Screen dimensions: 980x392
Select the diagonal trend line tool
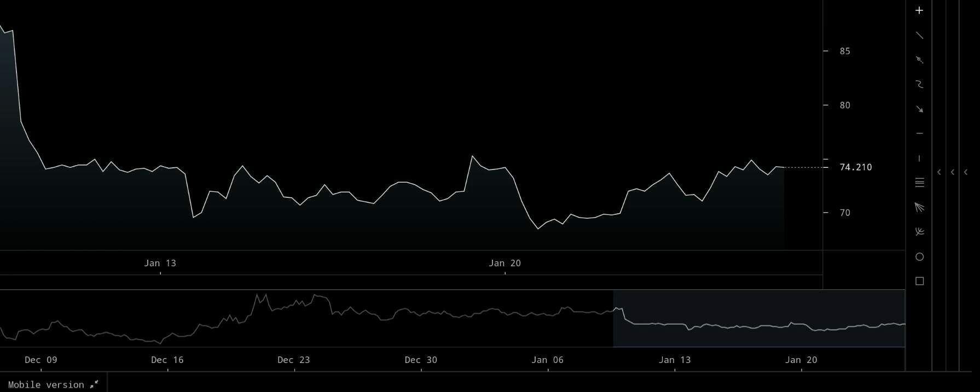[x=919, y=35]
